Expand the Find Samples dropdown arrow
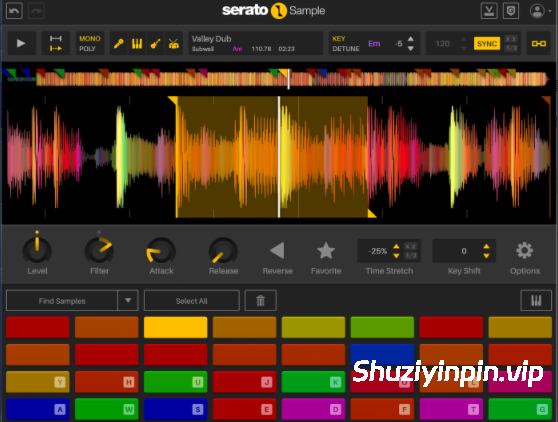Image resolution: width=558 pixels, height=422 pixels. 128,301
